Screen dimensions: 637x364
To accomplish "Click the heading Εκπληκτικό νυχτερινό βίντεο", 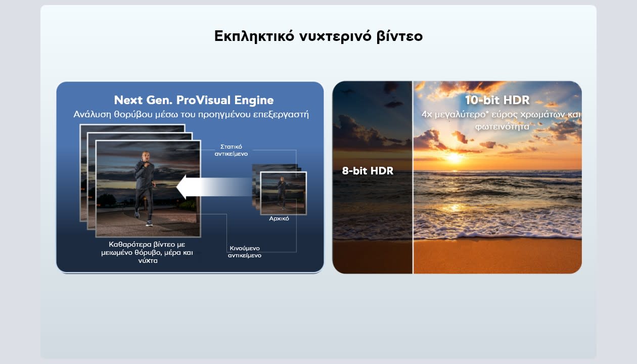I will point(318,36).
